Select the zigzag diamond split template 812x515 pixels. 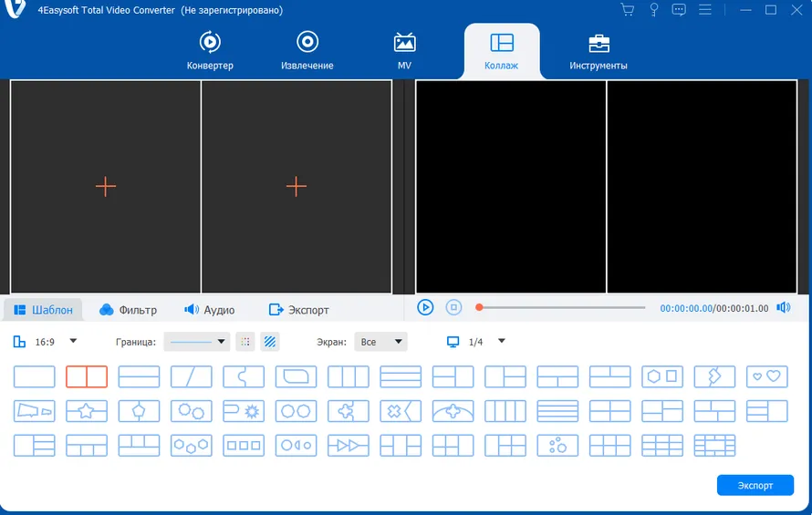coord(714,376)
